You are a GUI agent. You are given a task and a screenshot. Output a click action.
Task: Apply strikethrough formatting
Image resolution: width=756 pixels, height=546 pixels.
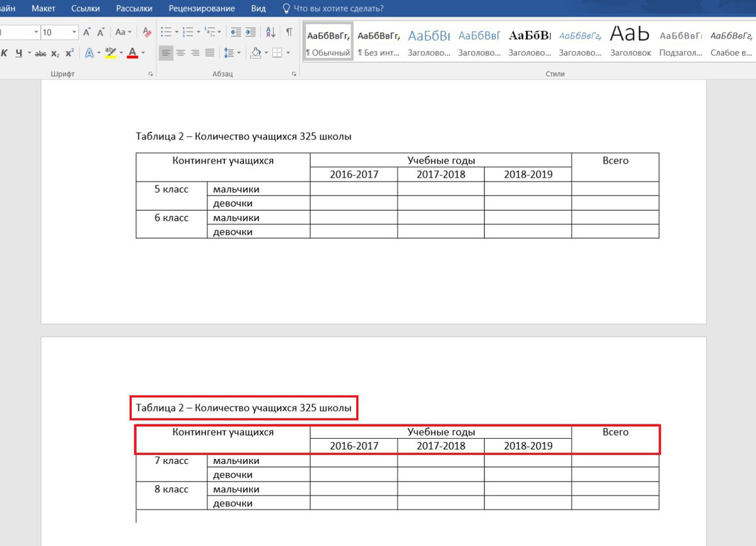click(x=40, y=53)
